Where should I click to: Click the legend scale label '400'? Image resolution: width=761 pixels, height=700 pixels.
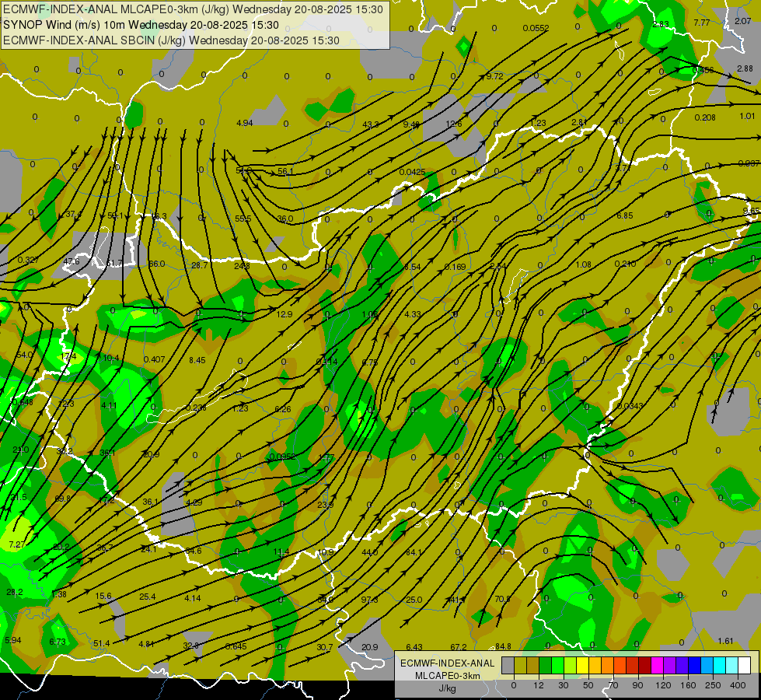(738, 685)
